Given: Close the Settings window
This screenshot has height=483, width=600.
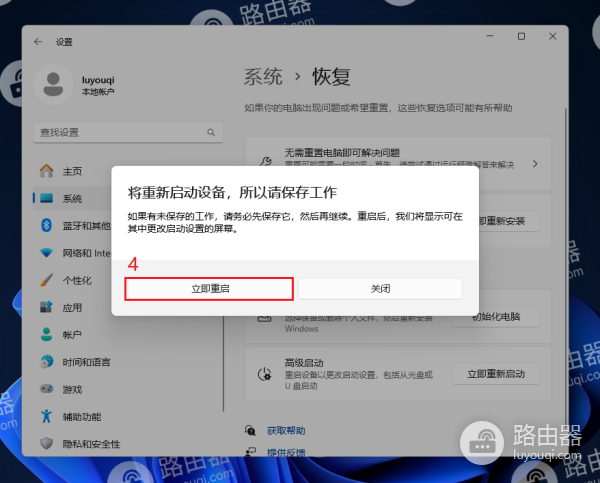Looking at the screenshot, I should point(553,36).
